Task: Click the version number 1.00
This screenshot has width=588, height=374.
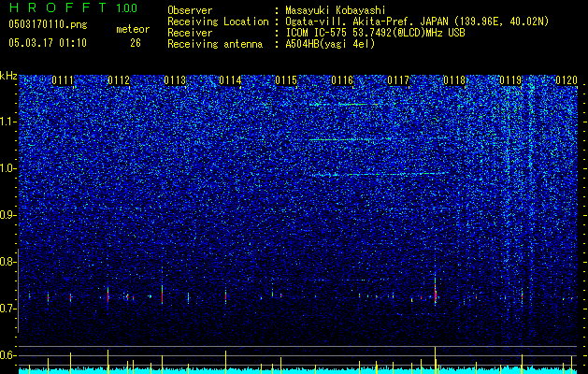Action: point(126,7)
